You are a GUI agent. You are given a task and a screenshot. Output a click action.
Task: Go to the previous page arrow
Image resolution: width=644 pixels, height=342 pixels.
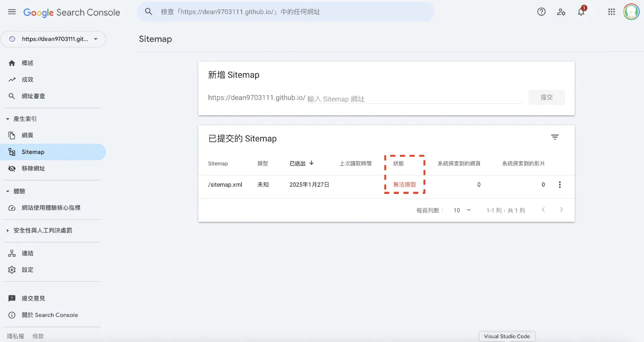click(x=543, y=209)
